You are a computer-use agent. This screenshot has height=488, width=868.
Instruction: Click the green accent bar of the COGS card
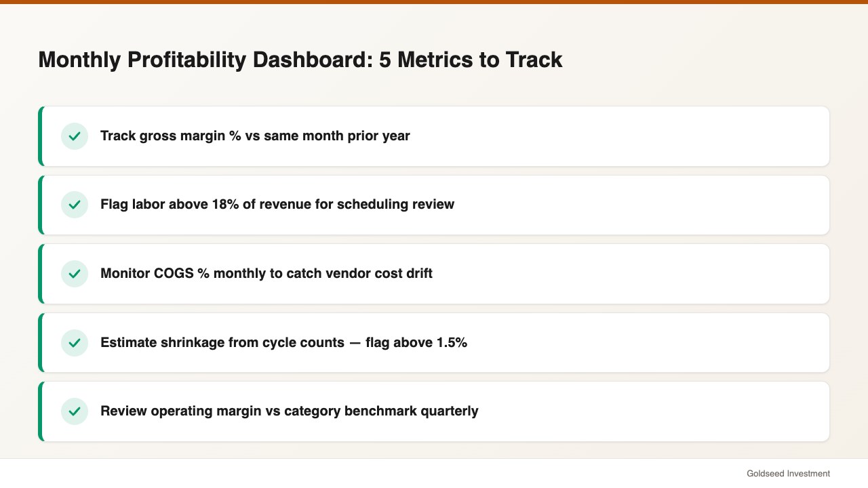tap(40, 274)
